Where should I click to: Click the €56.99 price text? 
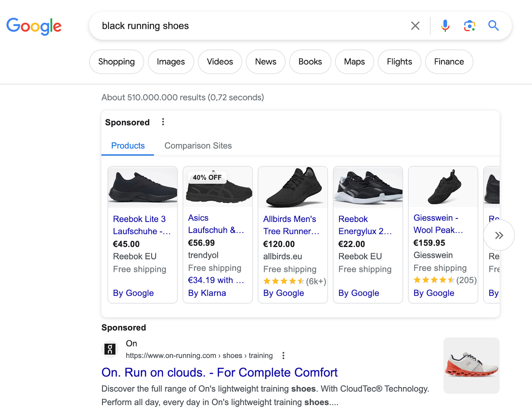click(x=201, y=243)
